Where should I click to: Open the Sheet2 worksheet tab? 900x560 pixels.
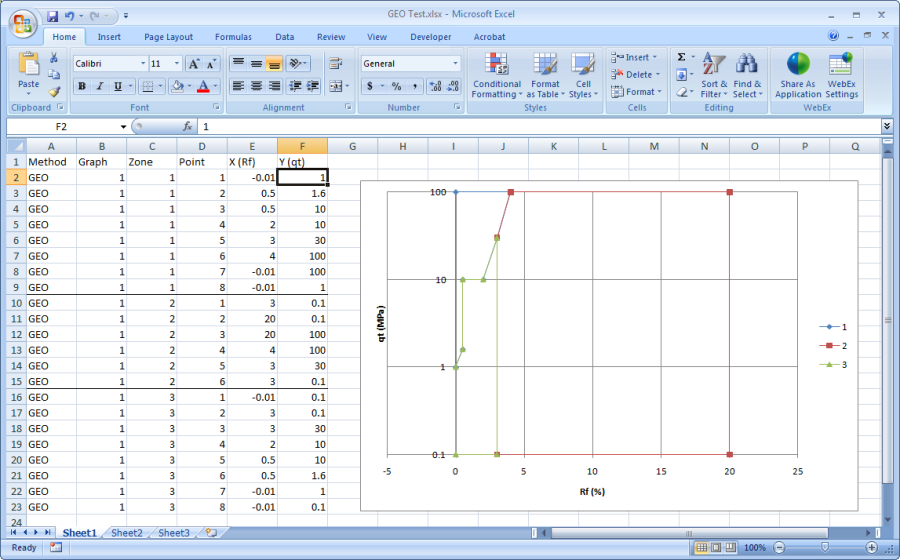(127, 533)
